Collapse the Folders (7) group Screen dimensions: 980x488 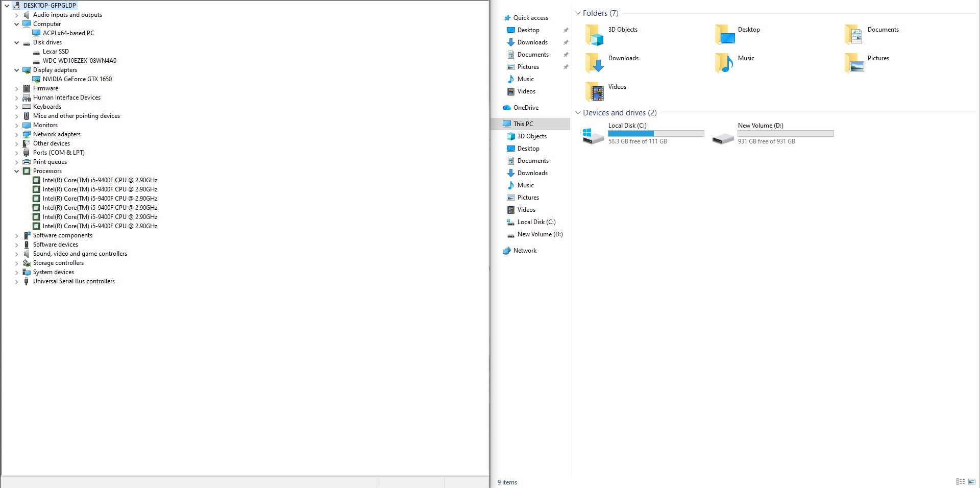point(578,13)
